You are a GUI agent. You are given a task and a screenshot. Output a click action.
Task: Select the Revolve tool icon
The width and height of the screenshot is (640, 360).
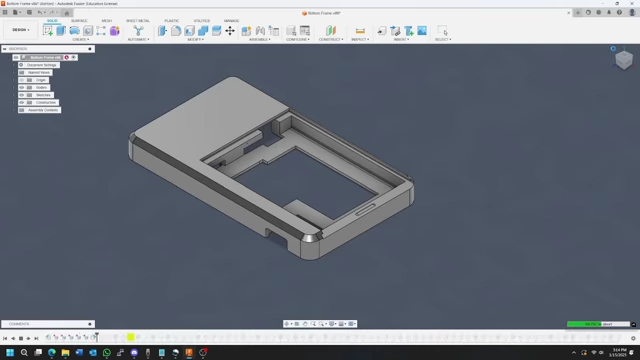pyautogui.click(x=74, y=31)
